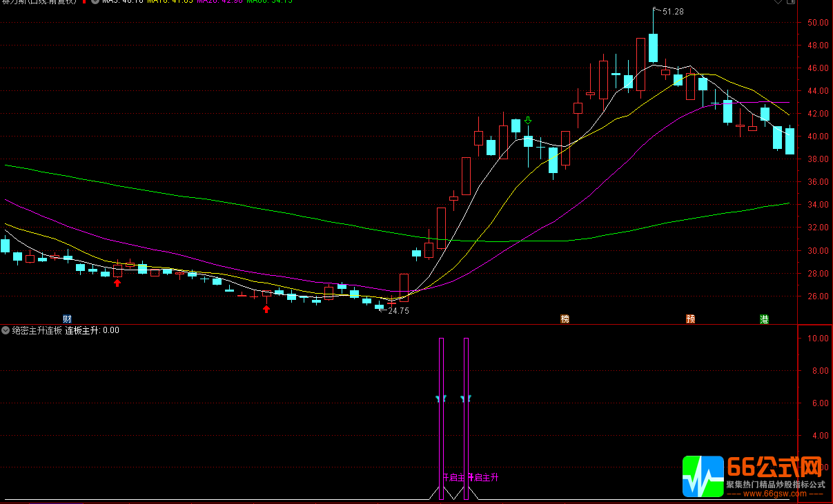Screen dimensions: 833x504
Task: Click the green 港 marker icon
Action: pyautogui.click(x=765, y=319)
